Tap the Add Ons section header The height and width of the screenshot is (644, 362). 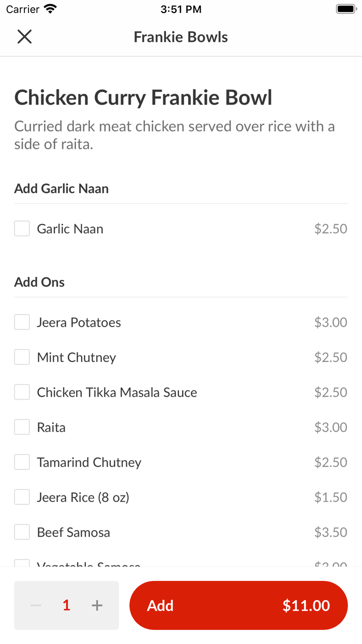click(x=39, y=282)
